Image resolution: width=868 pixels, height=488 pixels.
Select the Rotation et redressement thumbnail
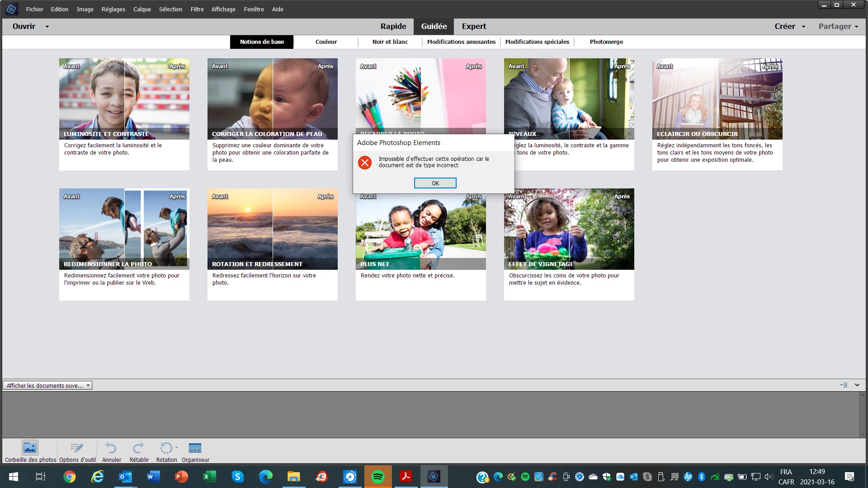pyautogui.click(x=272, y=229)
